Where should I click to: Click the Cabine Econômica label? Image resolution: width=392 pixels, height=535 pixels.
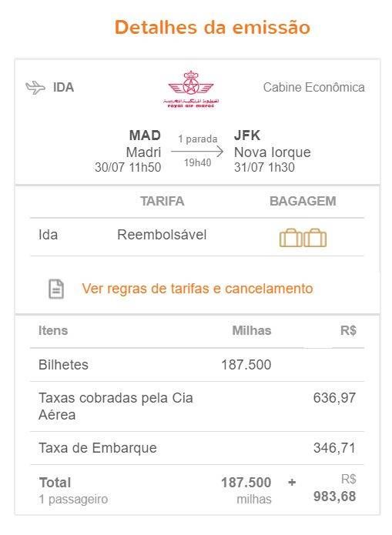(x=313, y=87)
